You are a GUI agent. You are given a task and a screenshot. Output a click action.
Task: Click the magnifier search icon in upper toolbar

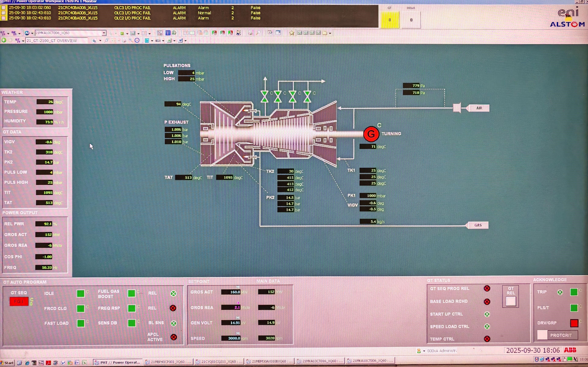258,33
